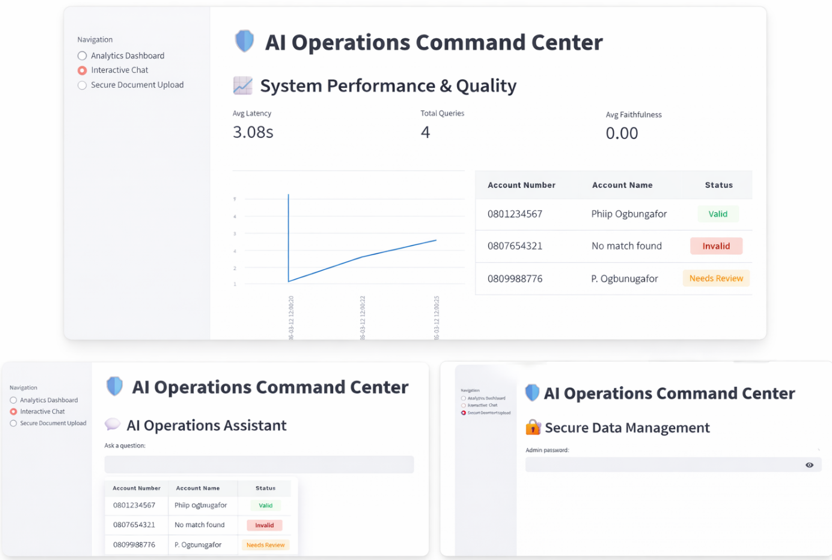This screenshot has width=832, height=560.
Task: Click 0801234567 in Assistant panel table
Action: 134,505
